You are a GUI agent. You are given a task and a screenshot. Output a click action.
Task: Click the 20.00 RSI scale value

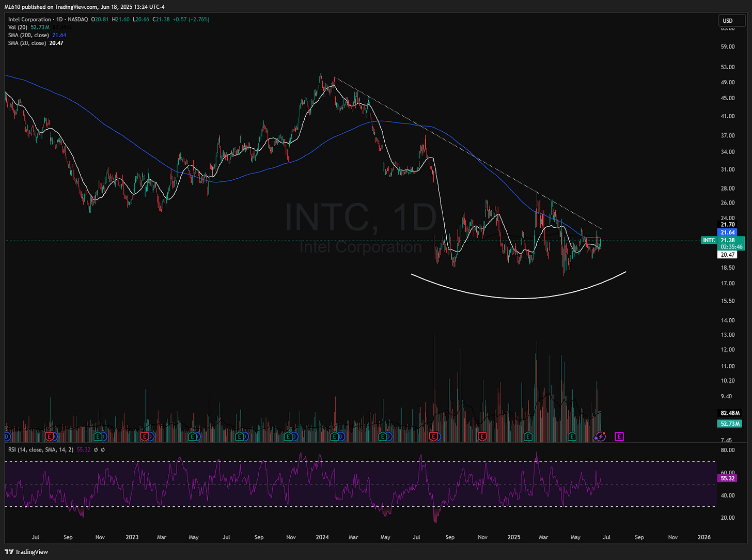coord(728,518)
